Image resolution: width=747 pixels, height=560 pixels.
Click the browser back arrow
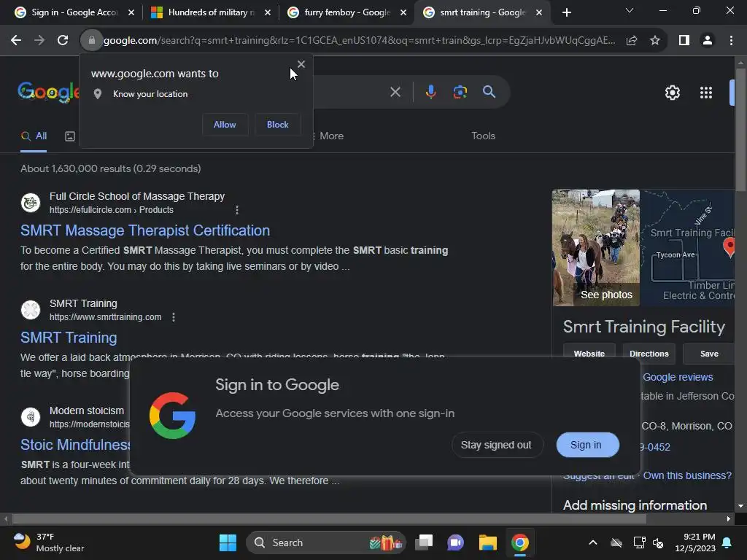[16, 41]
